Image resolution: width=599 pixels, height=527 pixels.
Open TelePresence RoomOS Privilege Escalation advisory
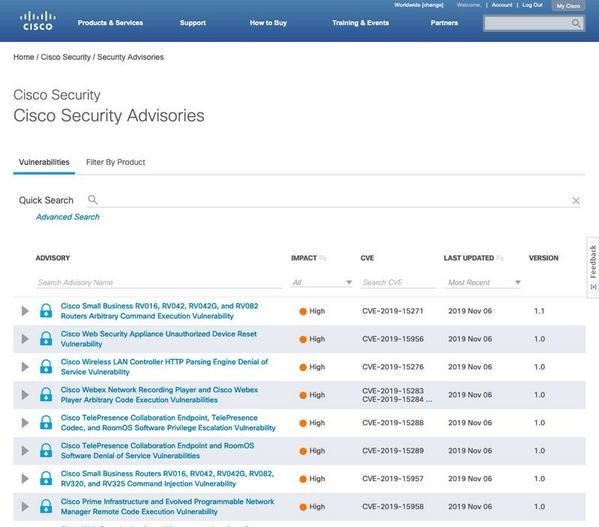(x=168, y=422)
